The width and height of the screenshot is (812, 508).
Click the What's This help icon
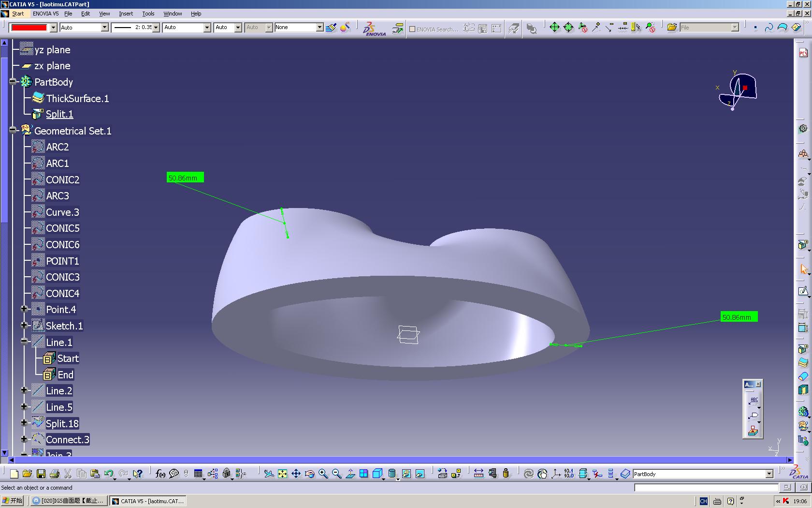tap(137, 474)
